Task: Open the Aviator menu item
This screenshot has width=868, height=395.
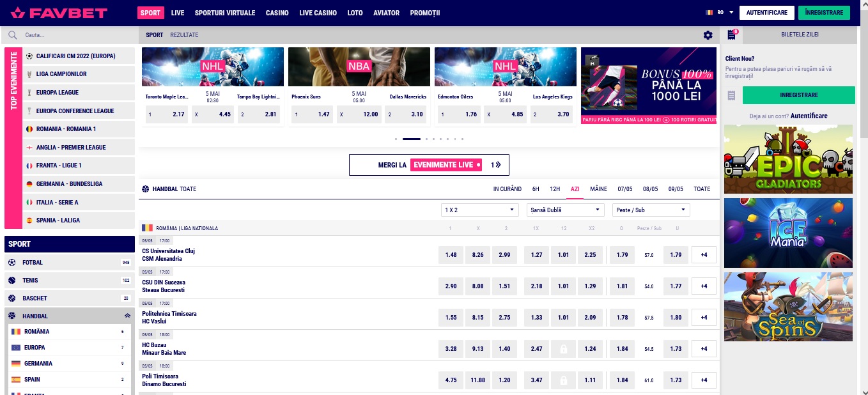Action: tap(386, 13)
